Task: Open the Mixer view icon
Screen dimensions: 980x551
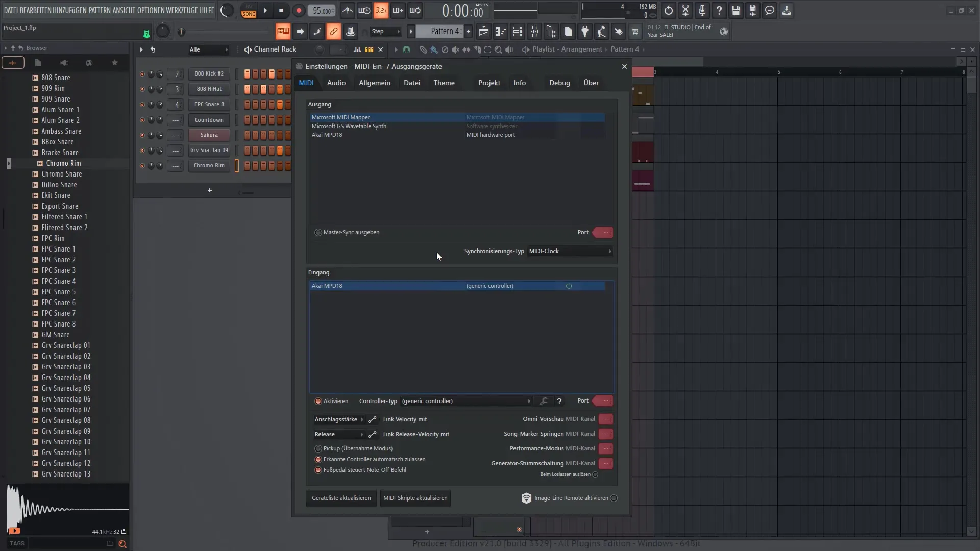Action: click(x=534, y=32)
